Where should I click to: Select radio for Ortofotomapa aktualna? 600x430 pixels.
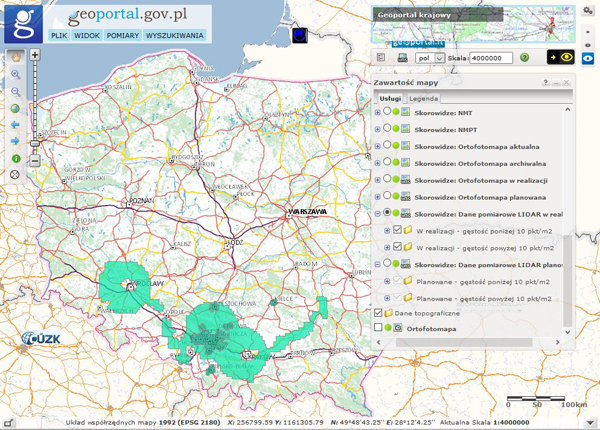coord(387,145)
